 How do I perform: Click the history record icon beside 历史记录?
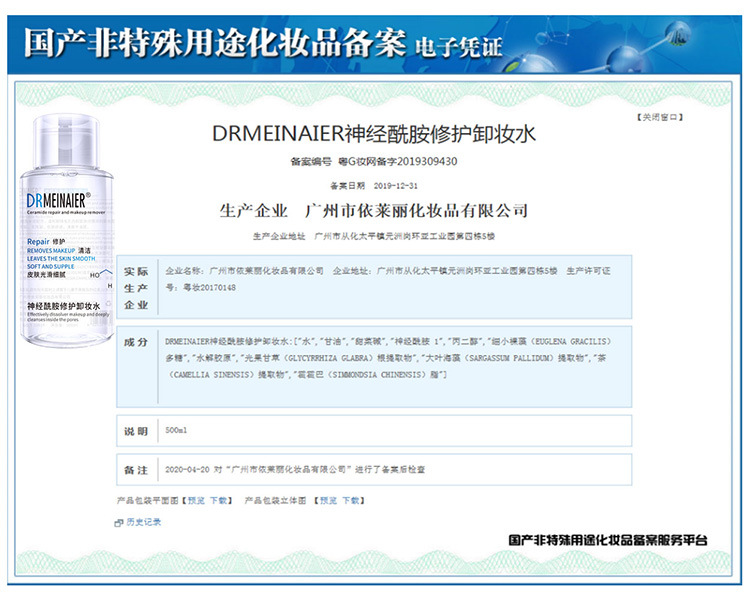(119, 522)
